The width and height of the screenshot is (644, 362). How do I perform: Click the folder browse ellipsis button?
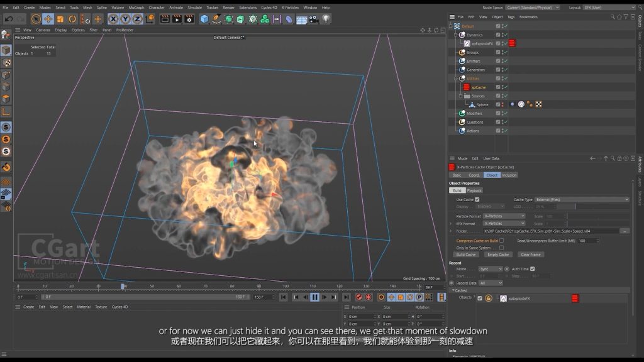click(625, 231)
